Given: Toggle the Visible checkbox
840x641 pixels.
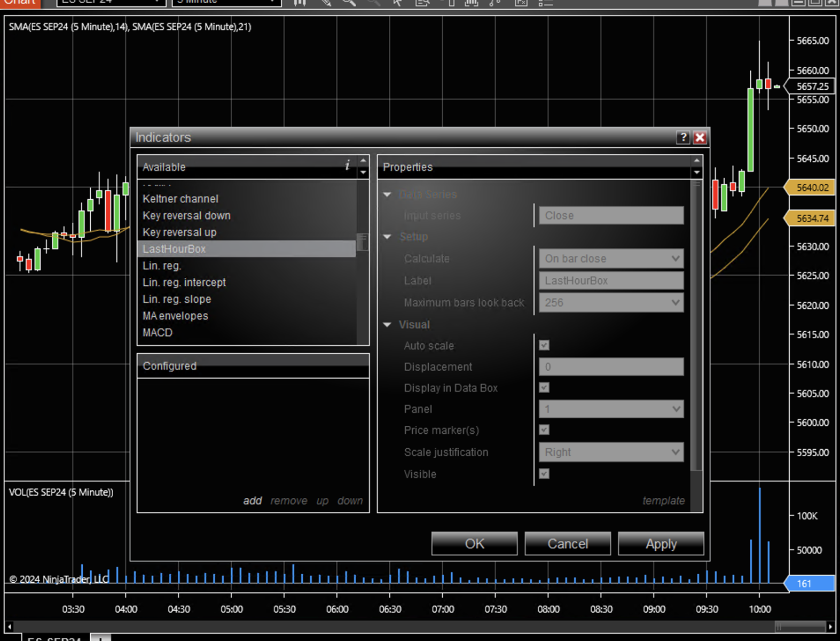Looking at the screenshot, I should [544, 474].
